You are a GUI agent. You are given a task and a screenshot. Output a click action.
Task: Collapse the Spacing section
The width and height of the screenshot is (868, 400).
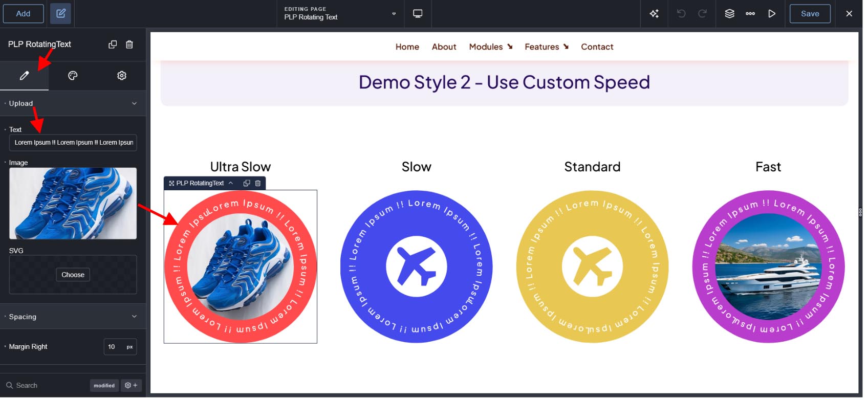point(73,317)
